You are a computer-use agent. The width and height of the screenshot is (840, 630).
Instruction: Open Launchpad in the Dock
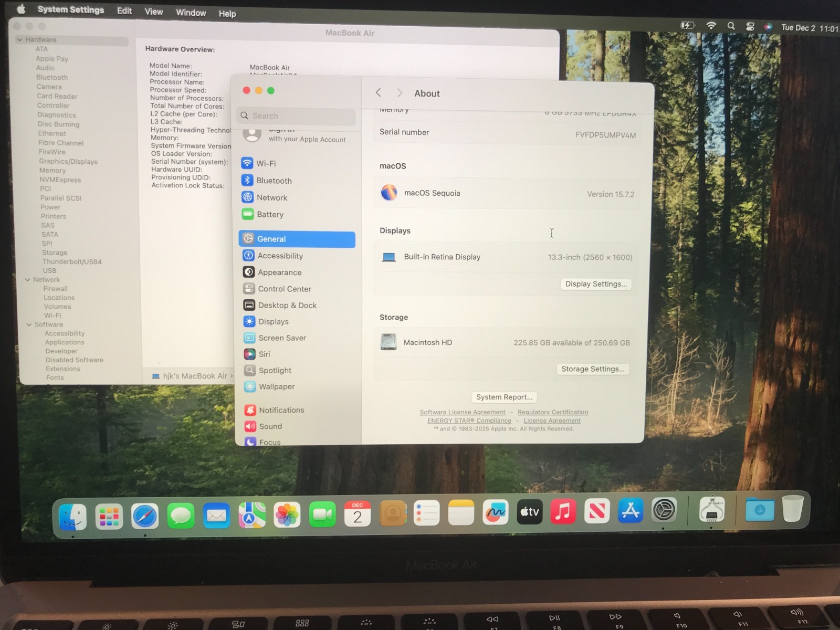point(109,517)
